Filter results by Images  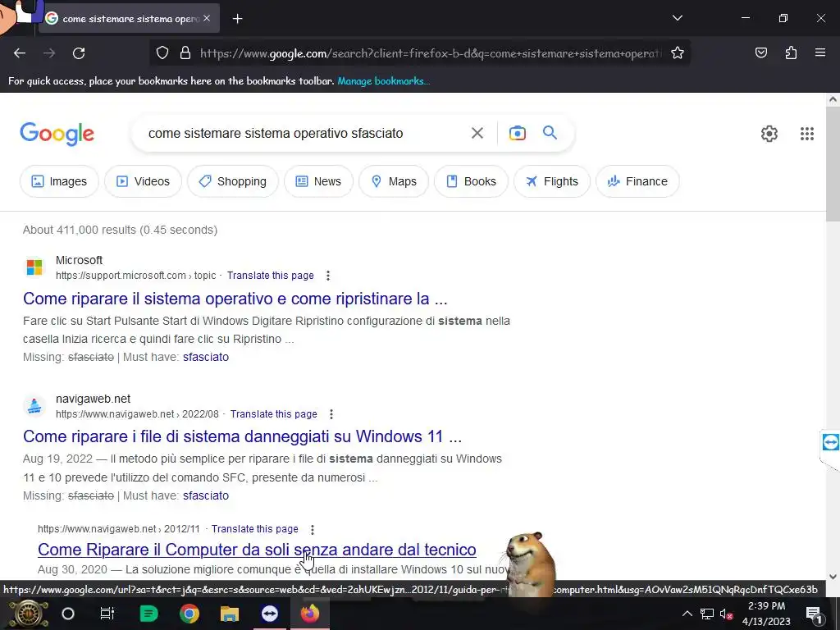point(59,181)
